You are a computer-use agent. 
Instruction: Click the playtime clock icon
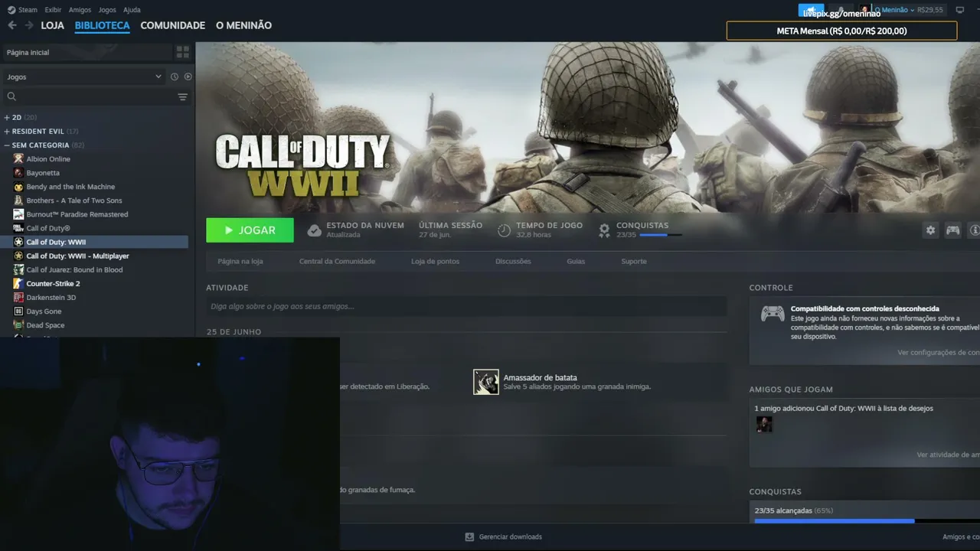click(x=504, y=230)
